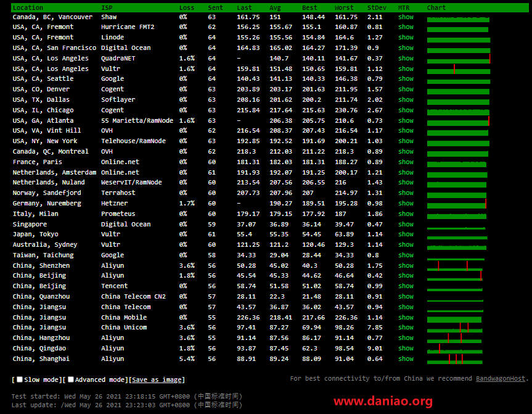The image size is (532, 414).
Task: Show MTR for Montreal OVH row
Action: [x=406, y=152]
